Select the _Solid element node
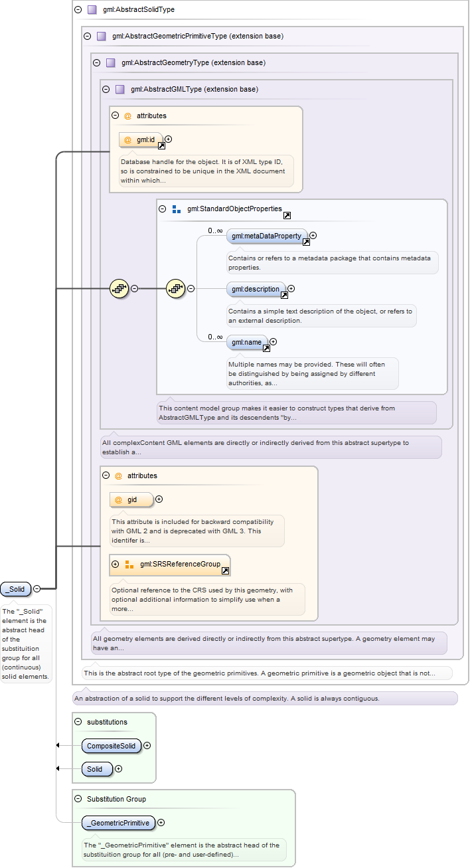 coord(17,588)
